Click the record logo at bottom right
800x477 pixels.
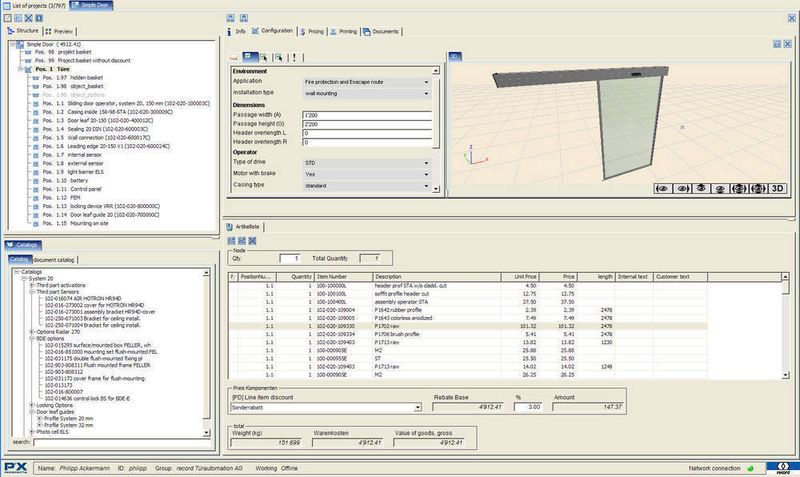pyautogui.click(x=783, y=468)
